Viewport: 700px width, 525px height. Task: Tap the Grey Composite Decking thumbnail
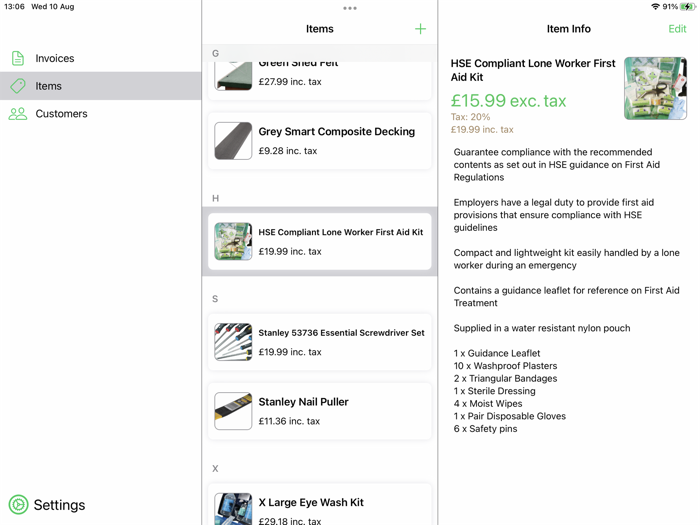click(233, 141)
